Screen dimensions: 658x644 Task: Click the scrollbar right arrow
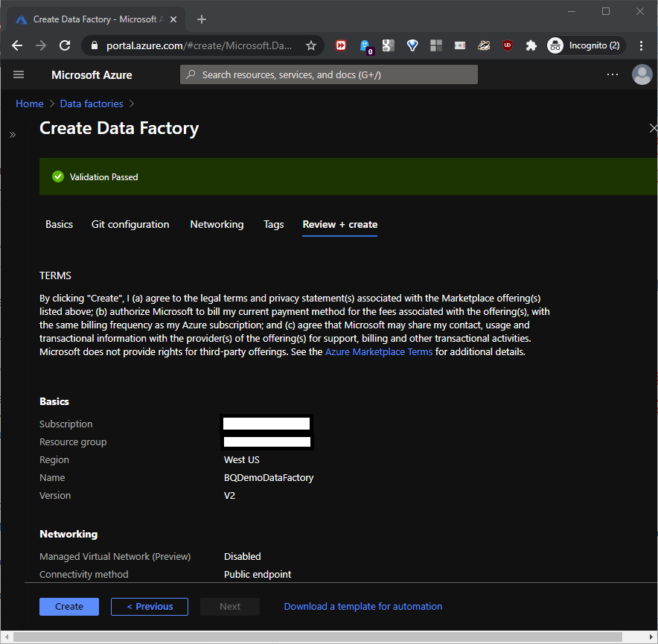[x=652, y=637]
